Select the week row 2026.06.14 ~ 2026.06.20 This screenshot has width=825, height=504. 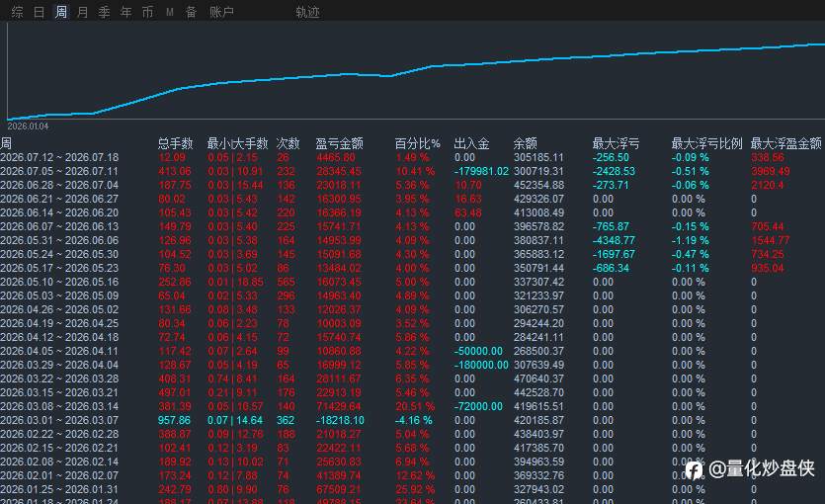click(413, 212)
